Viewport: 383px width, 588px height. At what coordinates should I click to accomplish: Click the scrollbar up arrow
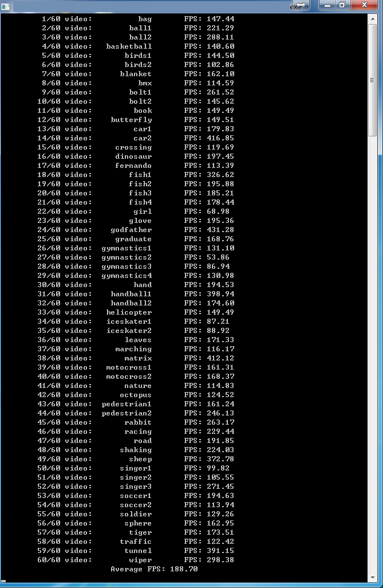[x=373, y=18]
